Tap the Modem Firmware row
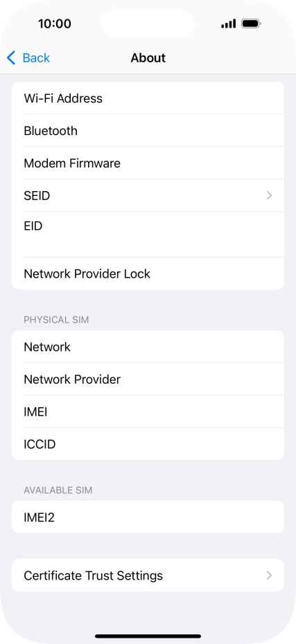296x644 pixels. 148,163
